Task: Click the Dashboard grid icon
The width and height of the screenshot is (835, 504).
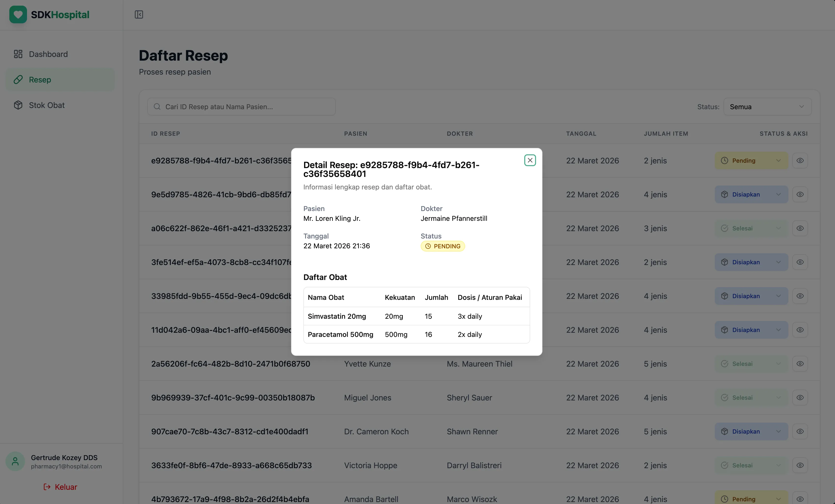Action: (x=18, y=54)
